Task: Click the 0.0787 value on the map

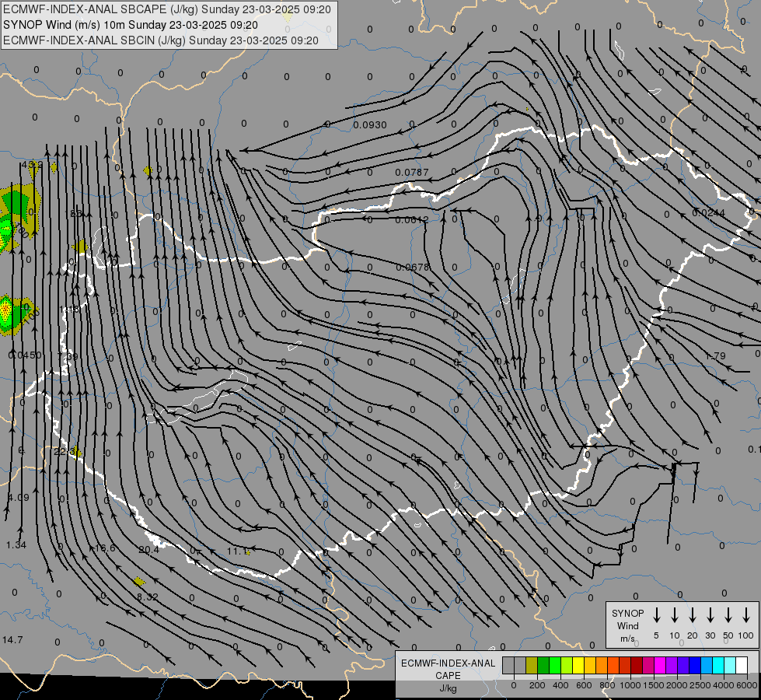Action: 411,172
